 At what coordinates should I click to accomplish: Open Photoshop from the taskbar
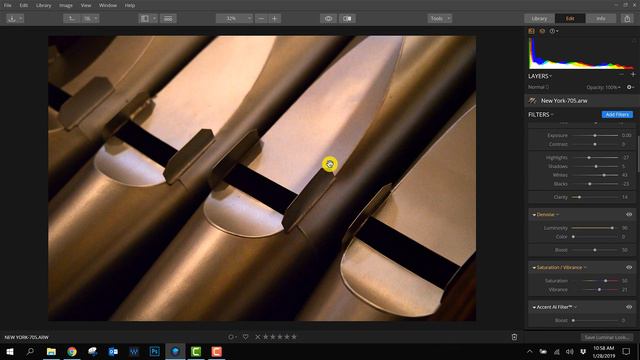[x=154, y=351]
